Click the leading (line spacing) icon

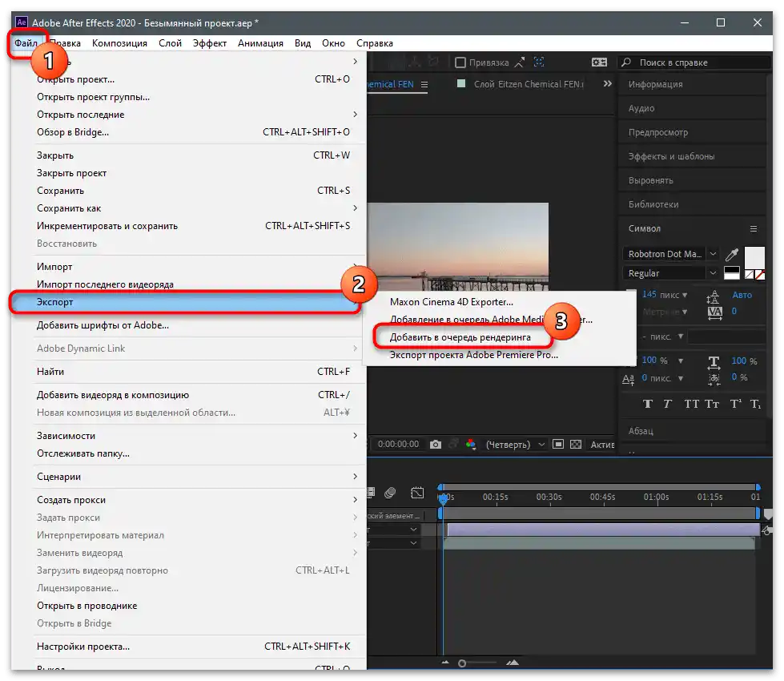pyautogui.click(x=713, y=296)
